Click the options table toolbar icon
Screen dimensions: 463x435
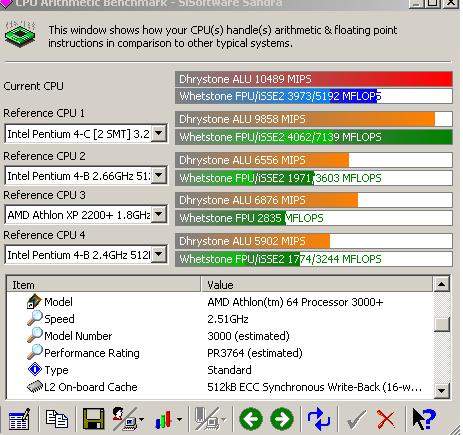pos(19,419)
